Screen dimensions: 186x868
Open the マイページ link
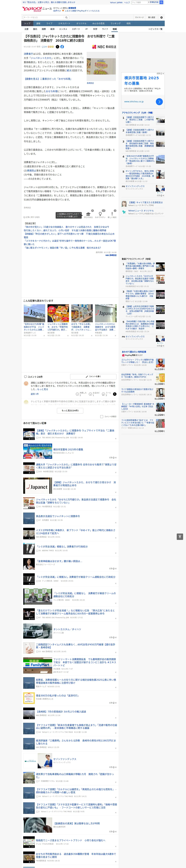point(139,17)
